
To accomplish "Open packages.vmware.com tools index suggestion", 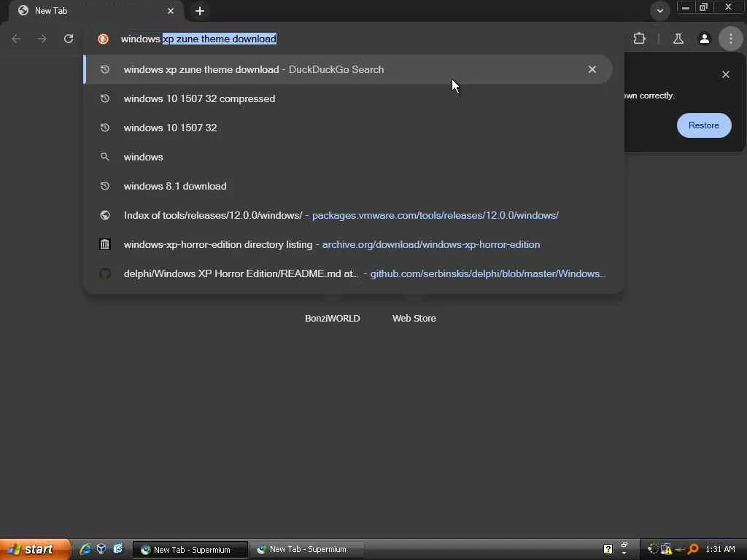I will [x=348, y=215].
